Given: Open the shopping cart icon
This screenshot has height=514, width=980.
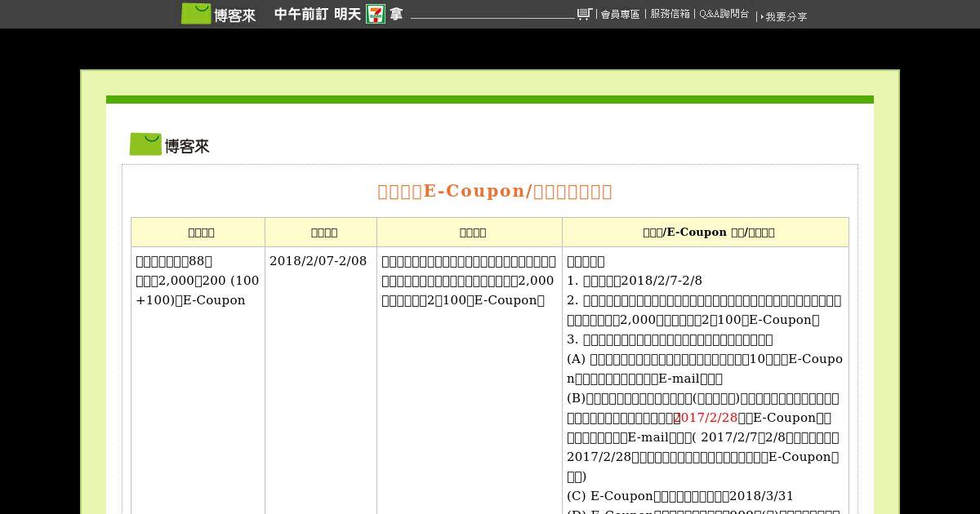Looking at the screenshot, I should tap(584, 14).
